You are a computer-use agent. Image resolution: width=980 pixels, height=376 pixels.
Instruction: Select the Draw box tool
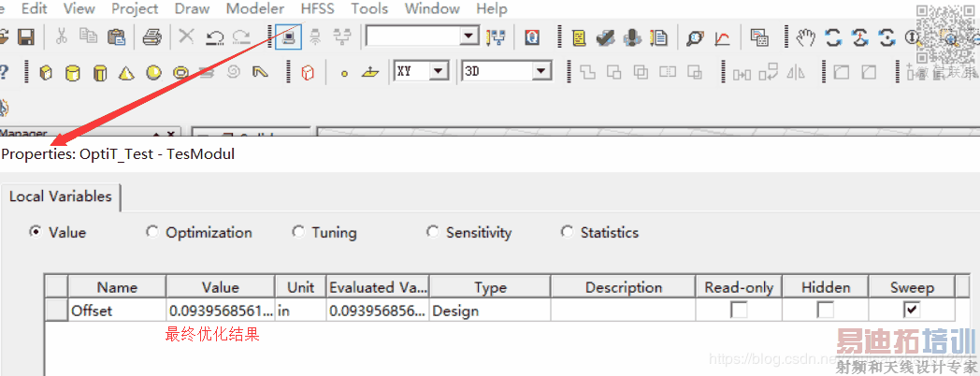click(46, 73)
